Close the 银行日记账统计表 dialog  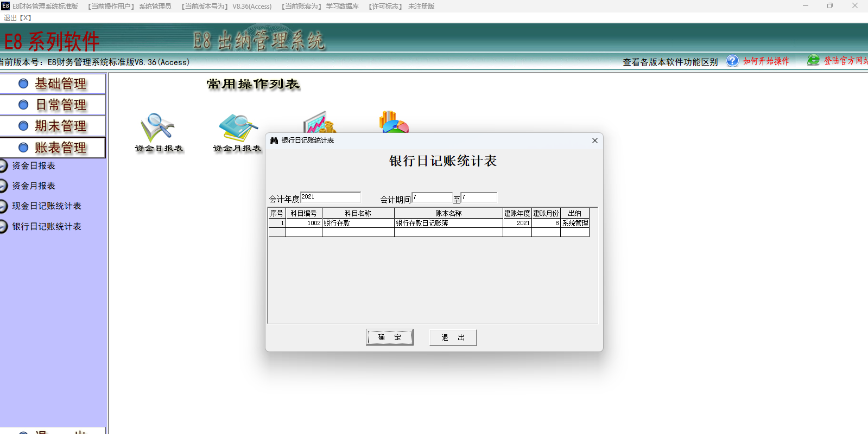coord(594,141)
